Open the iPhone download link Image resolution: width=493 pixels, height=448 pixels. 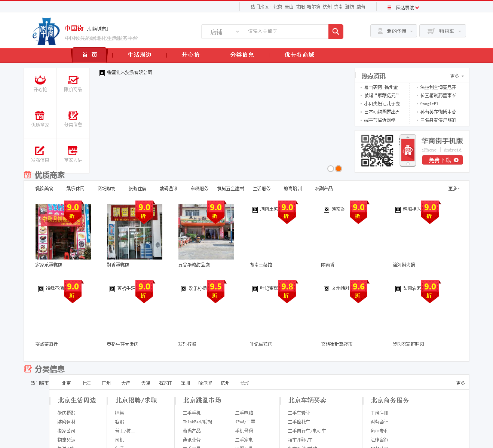pyautogui.click(x=429, y=150)
